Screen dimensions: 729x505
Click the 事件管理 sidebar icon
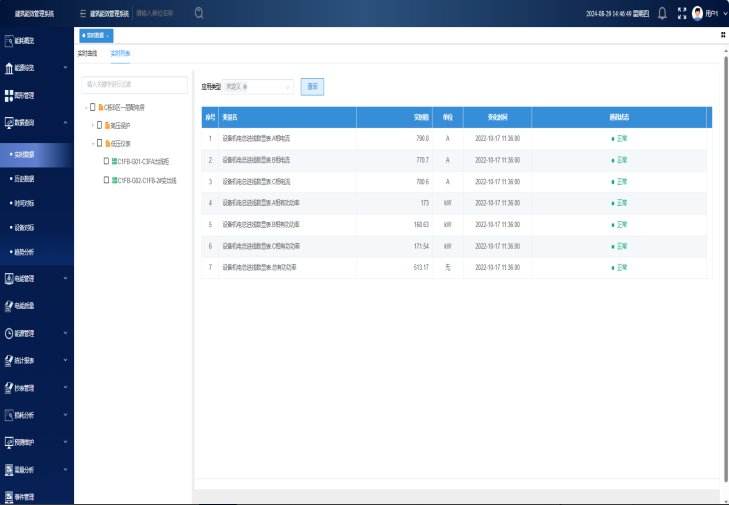point(9,497)
